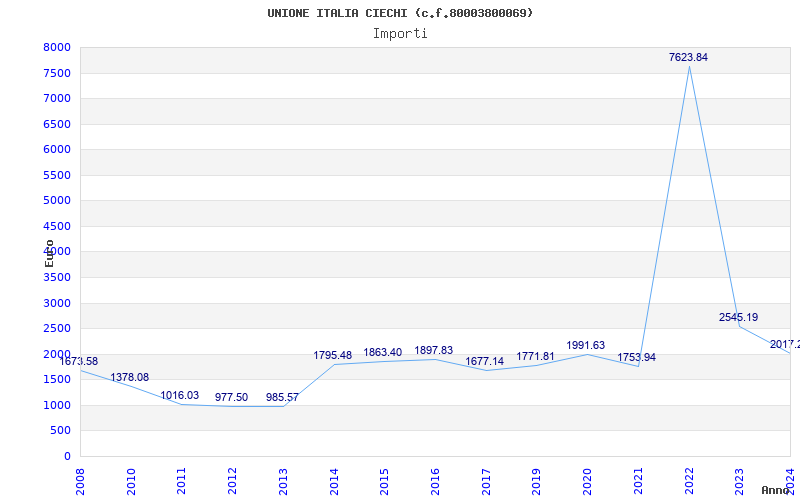Click the data label 1673.58
The width and height of the screenshot is (800, 500).
coord(79,361)
